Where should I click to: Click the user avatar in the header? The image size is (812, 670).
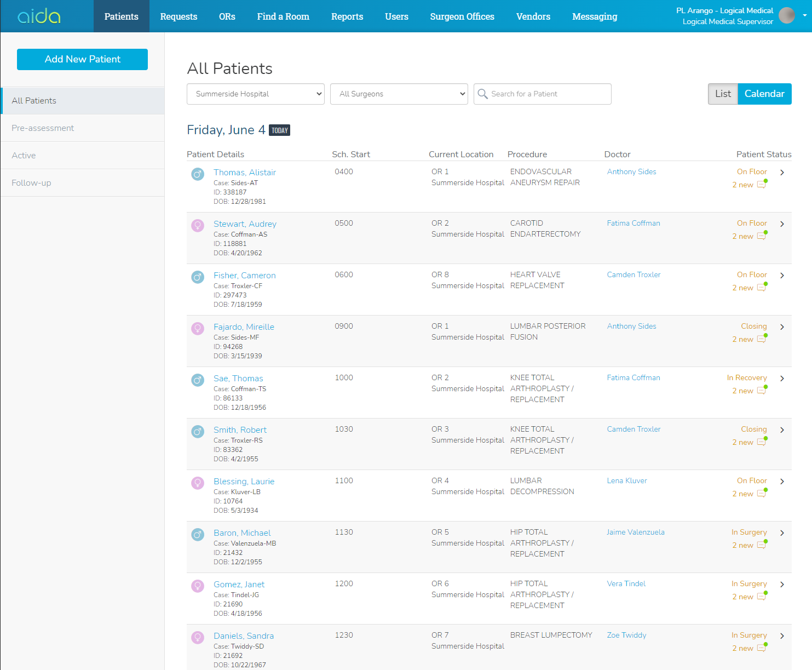click(786, 16)
